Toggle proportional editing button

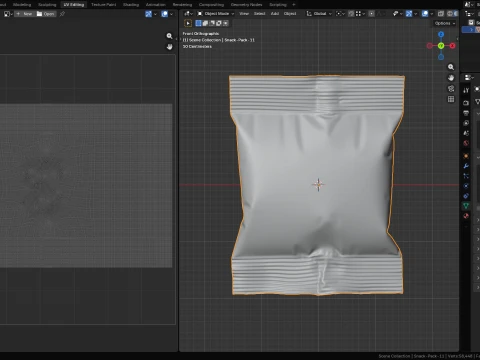(x=371, y=14)
